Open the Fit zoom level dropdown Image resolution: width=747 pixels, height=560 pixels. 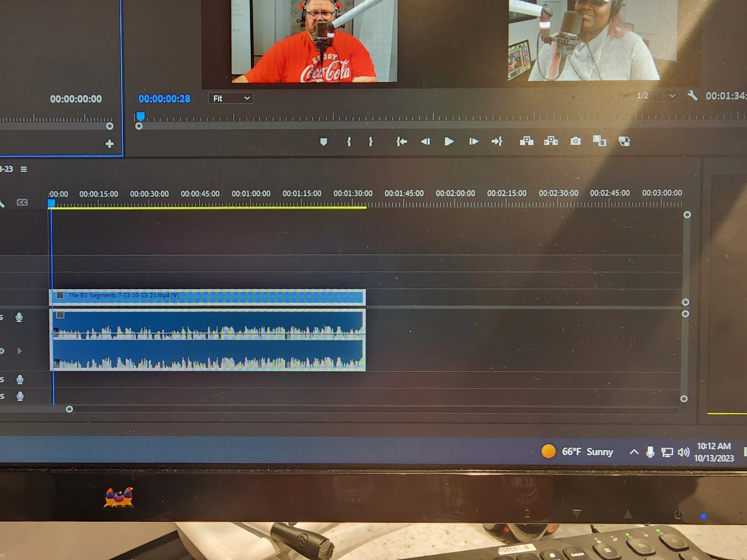[231, 98]
